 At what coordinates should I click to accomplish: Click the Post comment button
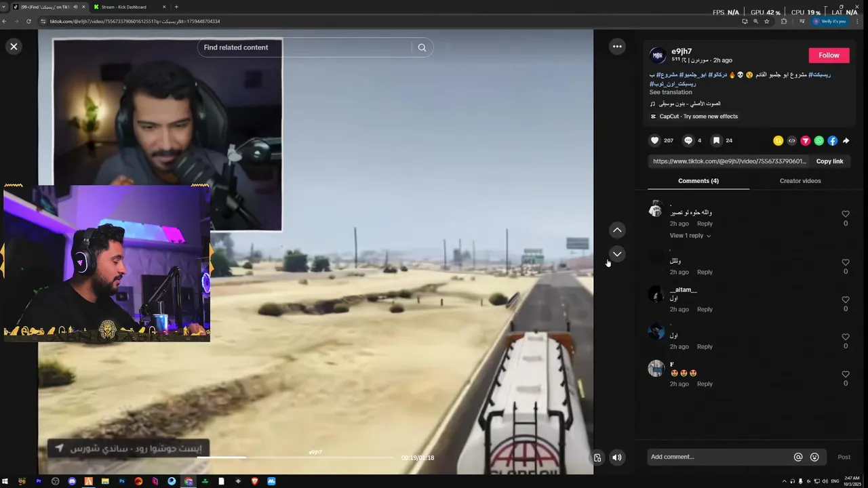844,457
